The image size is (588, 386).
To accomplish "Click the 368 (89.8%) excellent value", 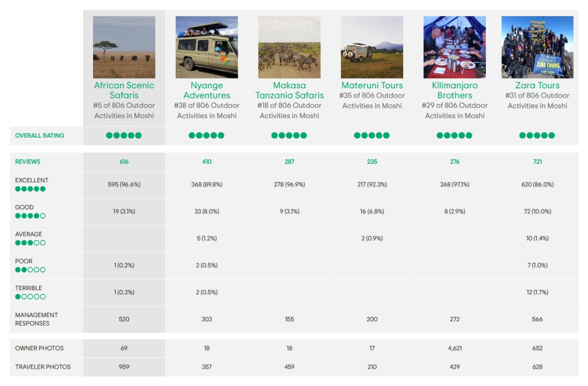I will (x=207, y=185).
